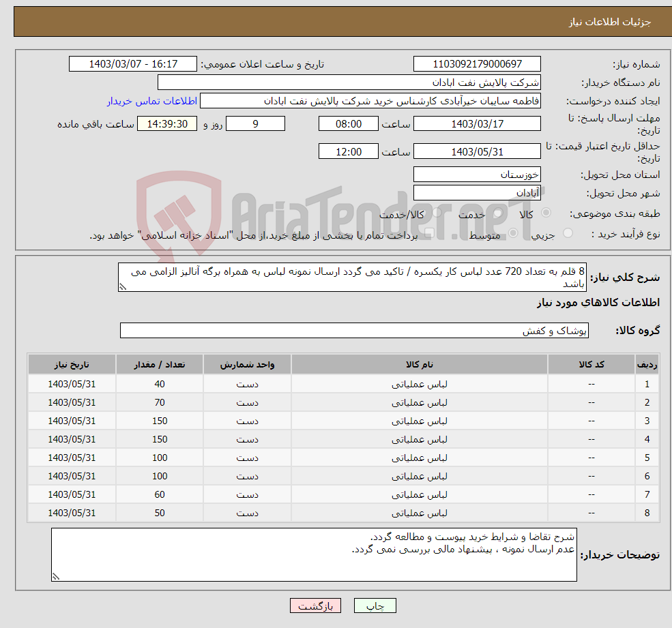
Task: Click the response deadline hour 08:00 field
Action: tap(349, 124)
